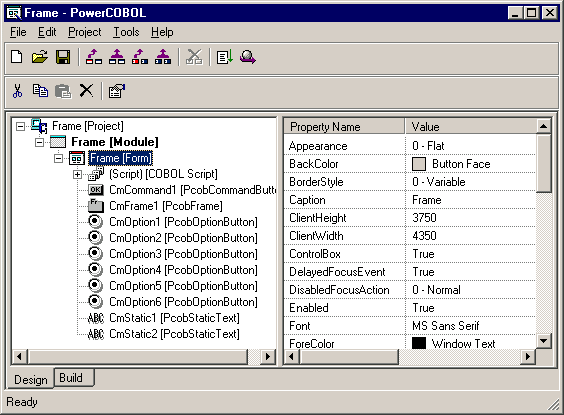Click the CmFrame1 frame icon
This screenshot has height=415, width=564.
[96, 205]
